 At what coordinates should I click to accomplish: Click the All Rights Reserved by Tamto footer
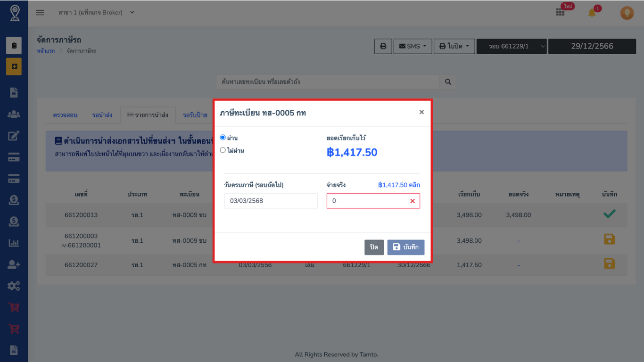[336, 354]
